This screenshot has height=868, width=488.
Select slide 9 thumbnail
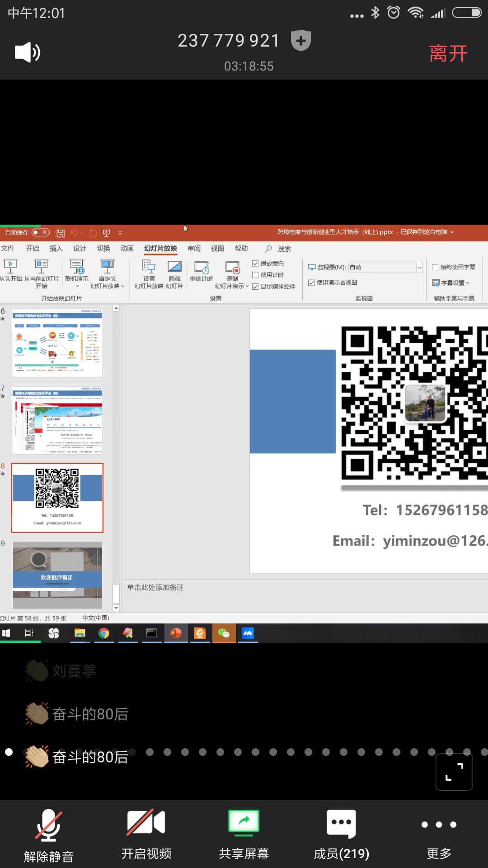pyautogui.click(x=57, y=575)
